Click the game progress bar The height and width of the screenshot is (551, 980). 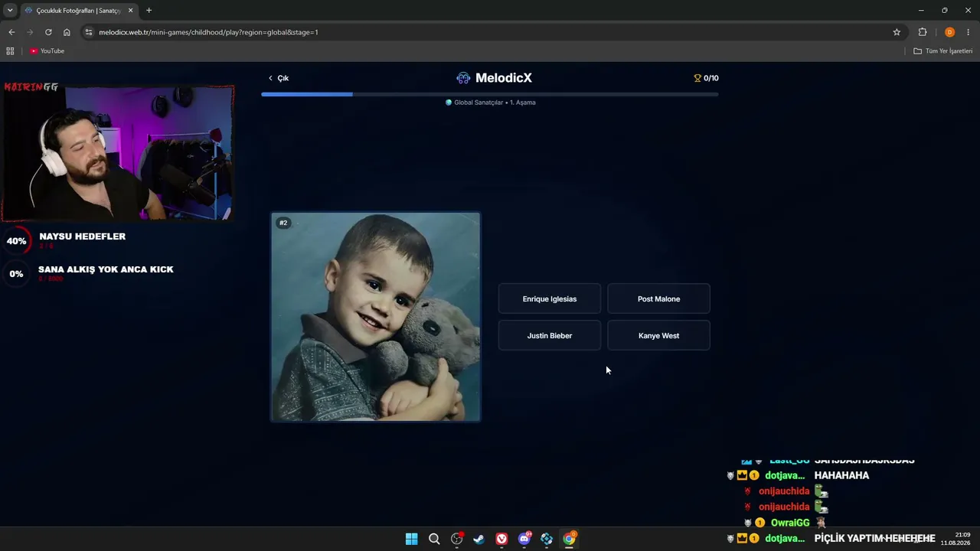[x=490, y=94]
